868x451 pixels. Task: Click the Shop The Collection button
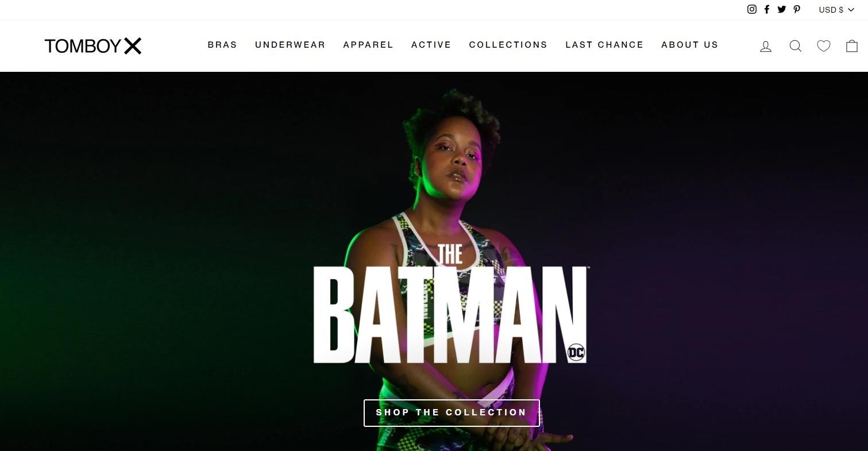pyautogui.click(x=452, y=413)
